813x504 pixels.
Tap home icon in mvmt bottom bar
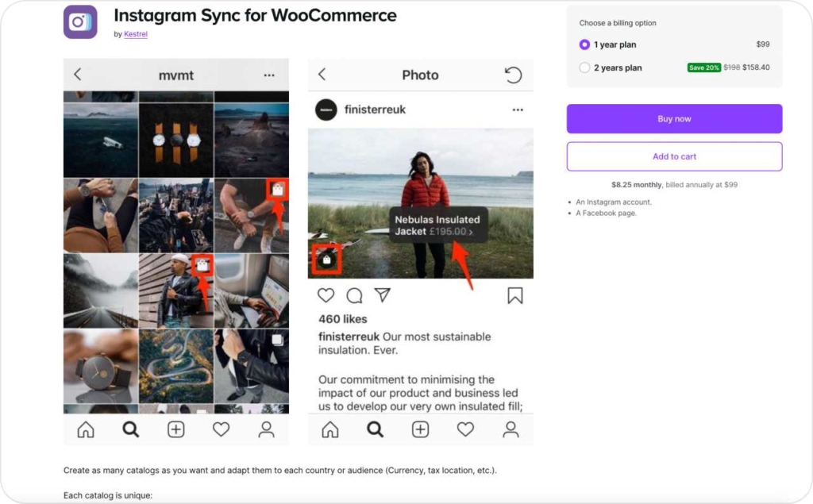(86, 429)
